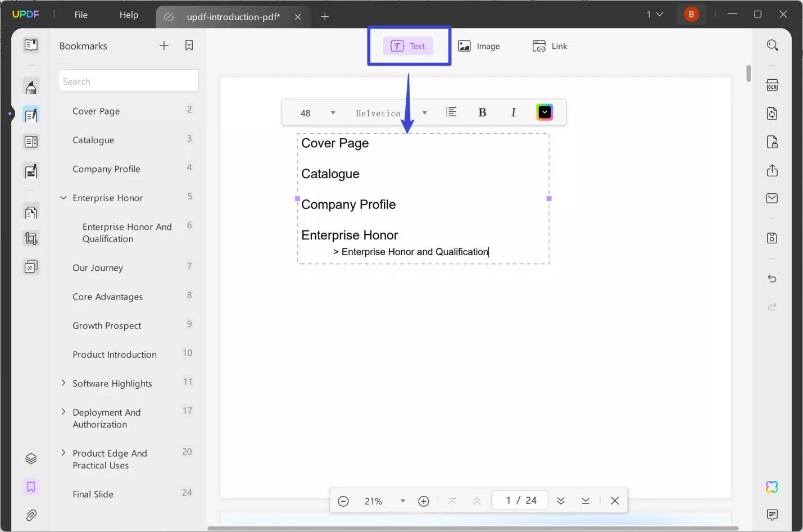The width and height of the screenshot is (803, 532).
Task: Open the window count dropdown showing 1
Action: [655, 15]
